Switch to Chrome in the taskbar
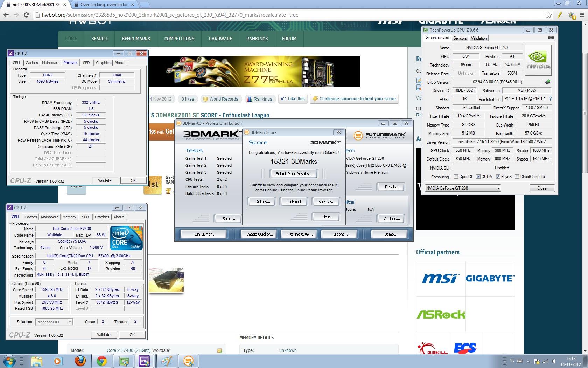Image resolution: width=588 pixels, height=368 pixels. [x=102, y=361]
